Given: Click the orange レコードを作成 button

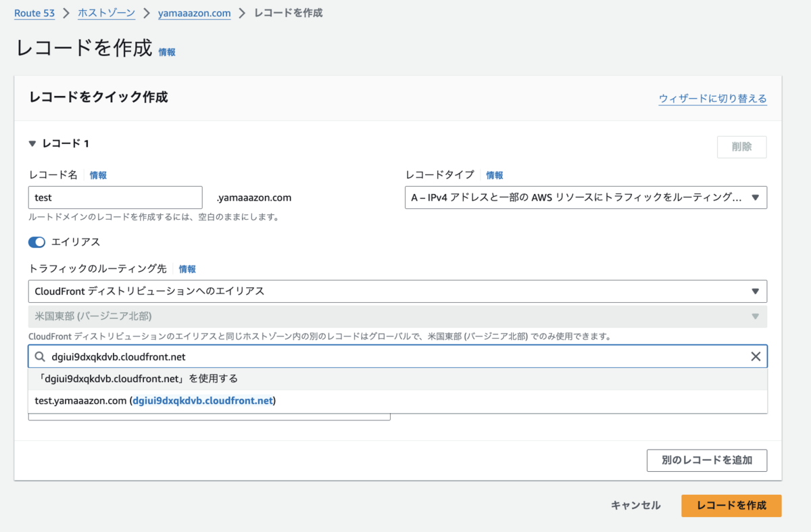Looking at the screenshot, I should [x=731, y=506].
